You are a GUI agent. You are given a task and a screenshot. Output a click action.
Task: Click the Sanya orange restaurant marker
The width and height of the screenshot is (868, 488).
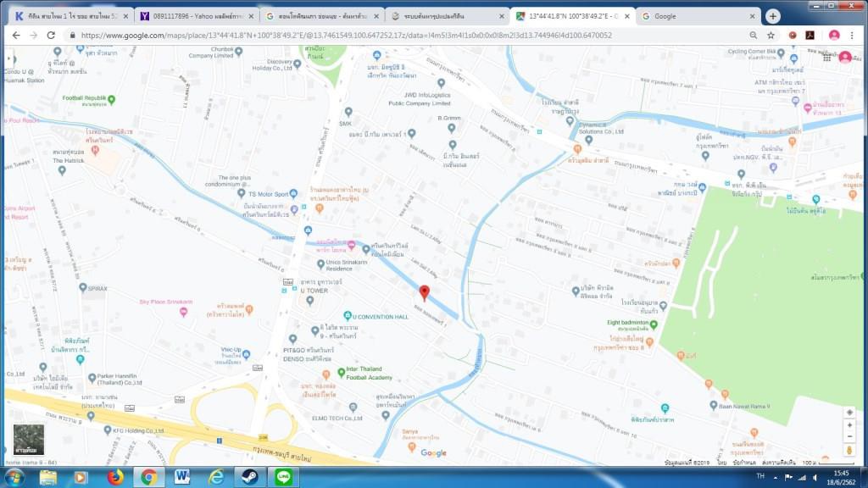point(411,447)
